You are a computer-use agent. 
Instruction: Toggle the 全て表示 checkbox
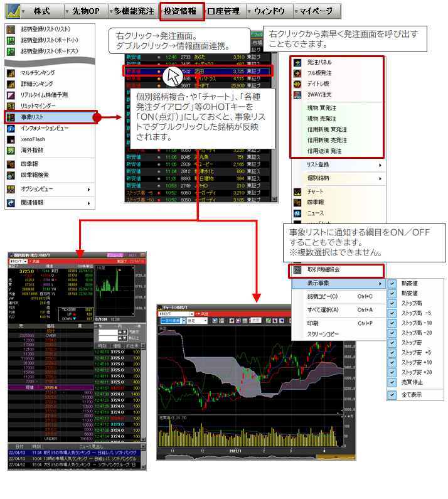(x=392, y=395)
